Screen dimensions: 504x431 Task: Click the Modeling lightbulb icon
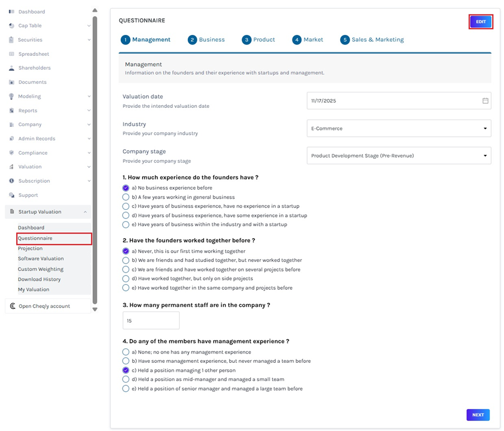[12, 97]
